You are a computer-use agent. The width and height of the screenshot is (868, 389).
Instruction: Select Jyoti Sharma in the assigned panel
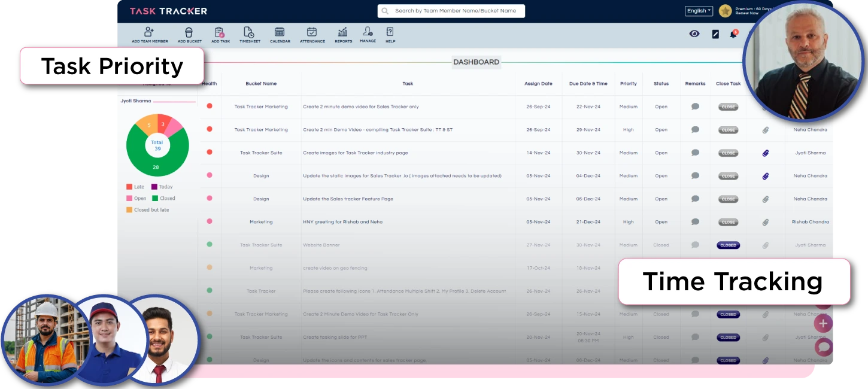coord(136,101)
